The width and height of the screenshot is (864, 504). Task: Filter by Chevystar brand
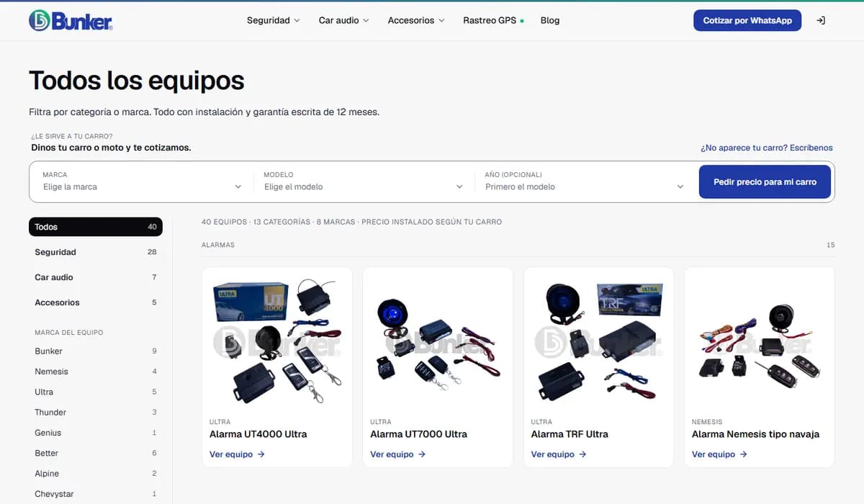pyautogui.click(x=96, y=494)
